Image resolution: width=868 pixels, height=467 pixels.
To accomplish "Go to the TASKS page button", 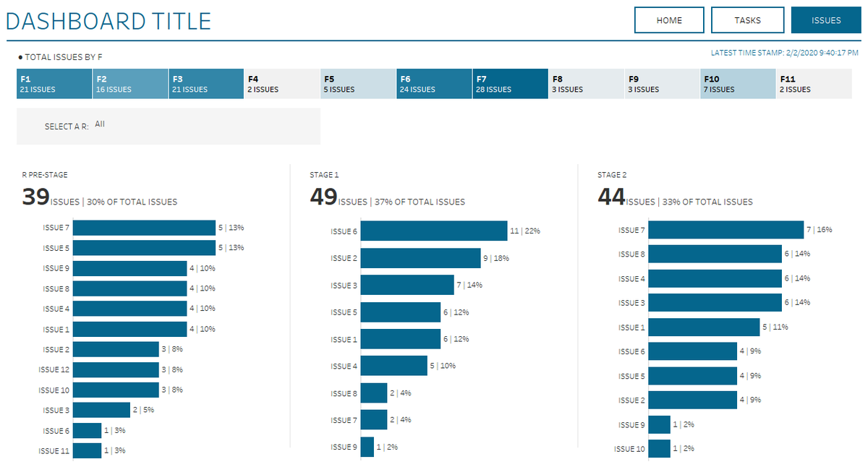I will point(747,20).
